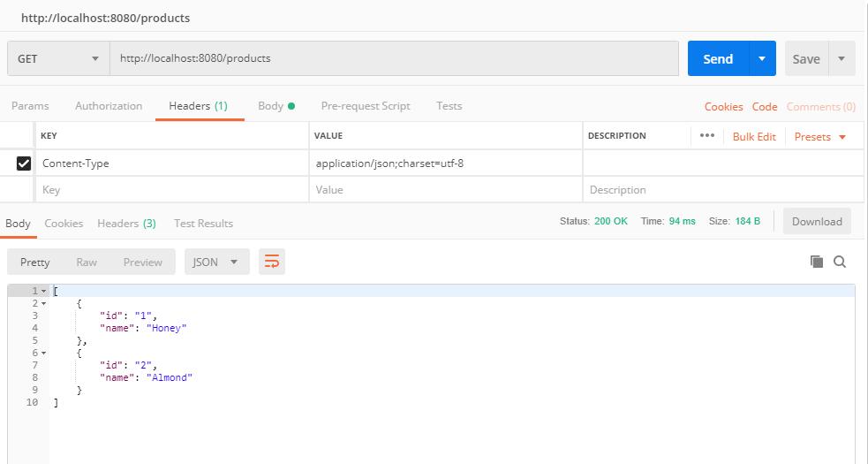Open the Presets dropdown
The width and height of the screenshot is (868, 464).
(820, 137)
